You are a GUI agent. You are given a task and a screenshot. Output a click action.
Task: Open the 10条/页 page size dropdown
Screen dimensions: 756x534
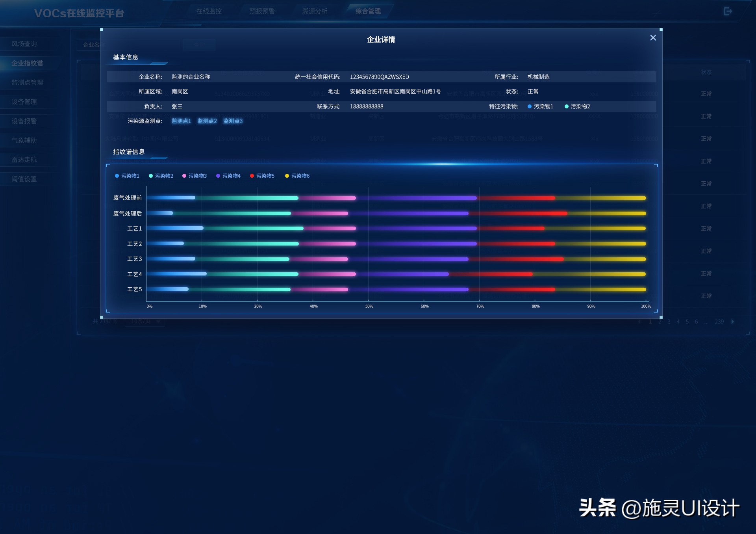(x=145, y=322)
